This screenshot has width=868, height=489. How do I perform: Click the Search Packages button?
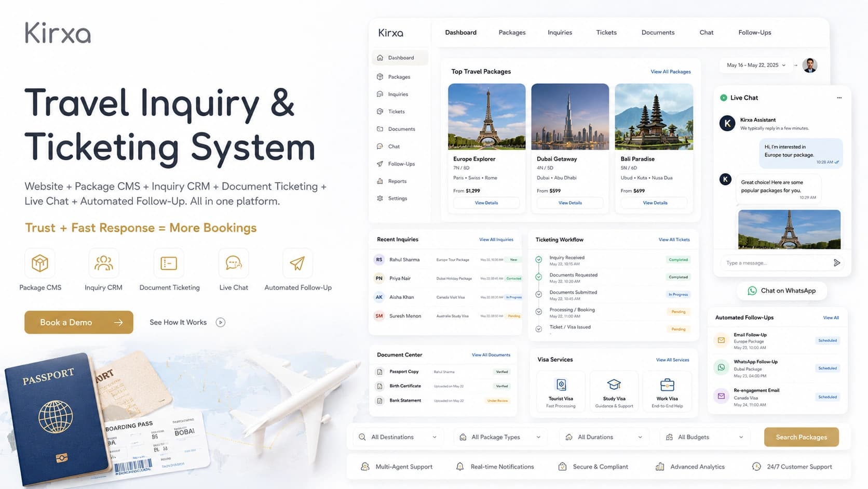(x=801, y=437)
